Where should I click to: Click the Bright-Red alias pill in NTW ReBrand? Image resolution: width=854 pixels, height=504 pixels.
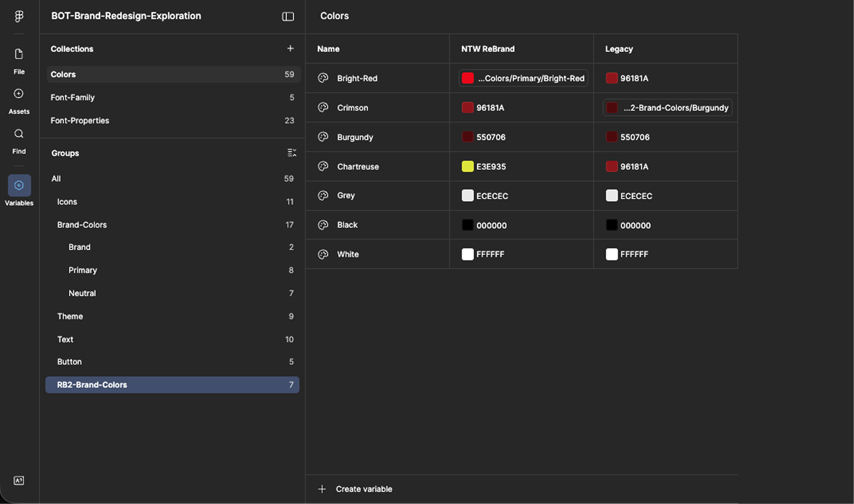pos(523,78)
